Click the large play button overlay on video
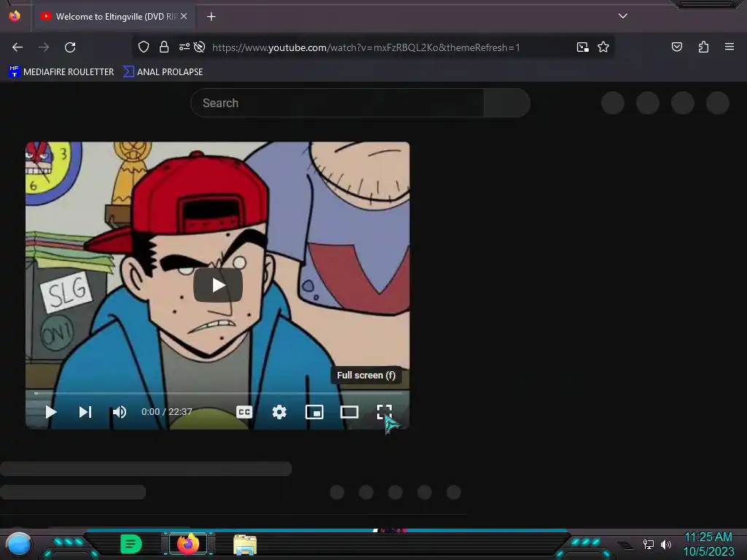The image size is (747, 560). pos(217,285)
